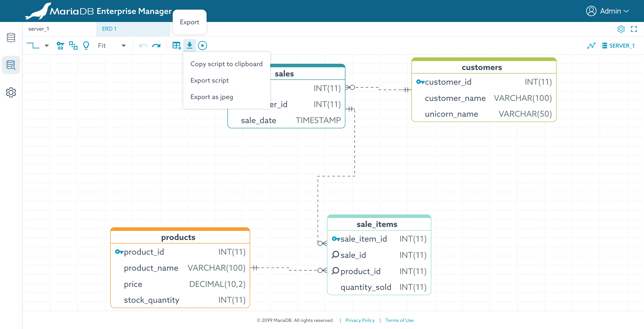
Task: Open the Privacy Policy link
Action: pyautogui.click(x=360, y=320)
